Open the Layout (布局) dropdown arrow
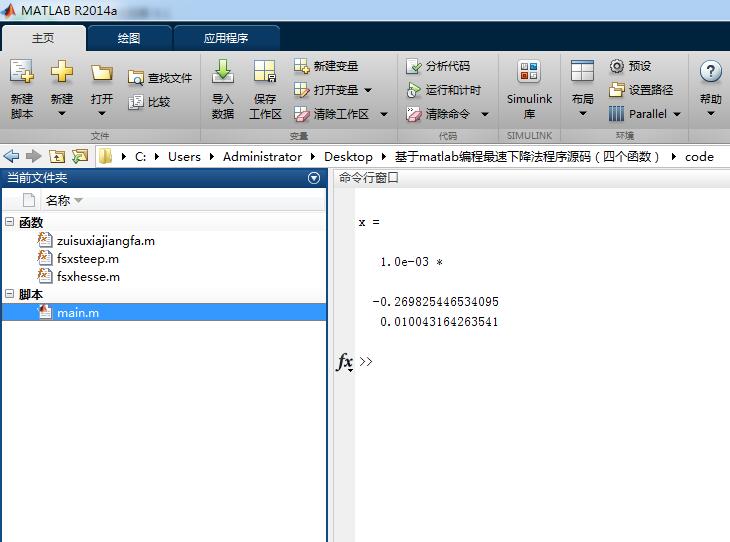The width and height of the screenshot is (730, 542). tap(582, 114)
